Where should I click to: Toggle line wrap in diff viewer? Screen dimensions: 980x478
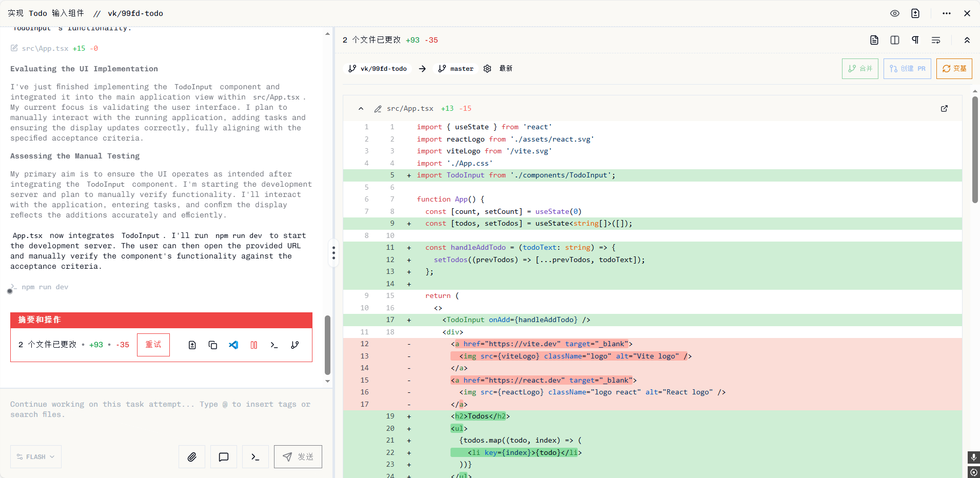point(936,40)
